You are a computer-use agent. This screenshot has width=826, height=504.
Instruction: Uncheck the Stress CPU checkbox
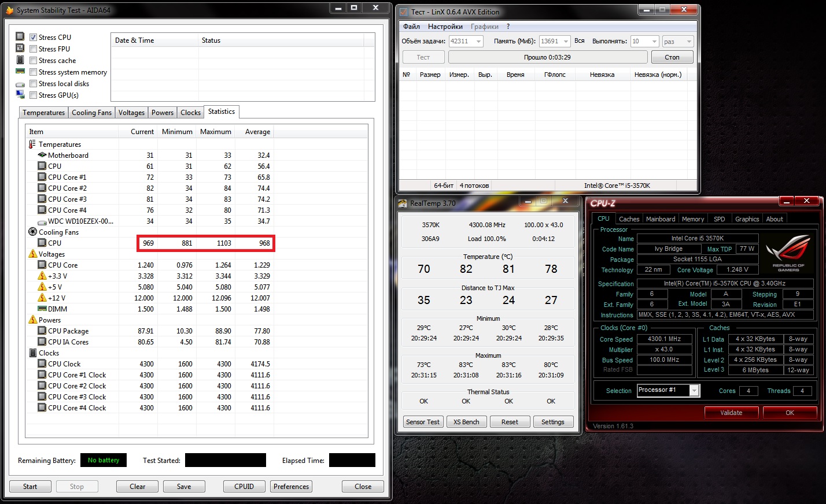pos(34,37)
